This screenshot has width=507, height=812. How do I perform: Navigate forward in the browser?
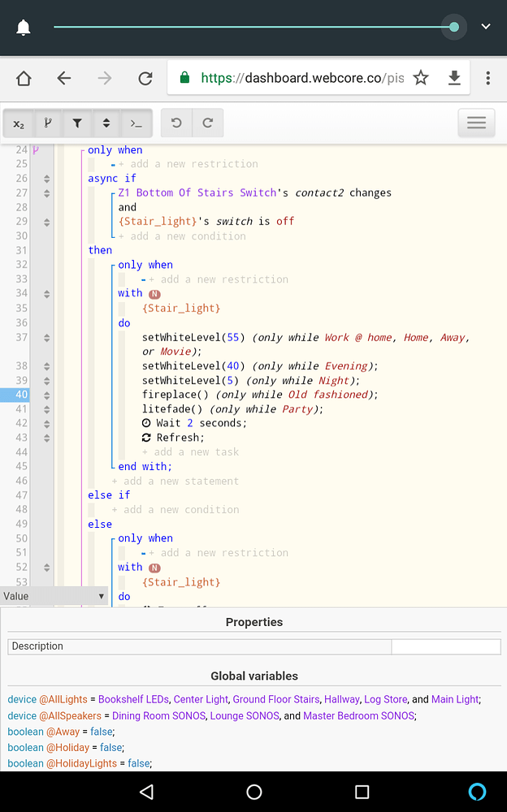[x=104, y=78]
